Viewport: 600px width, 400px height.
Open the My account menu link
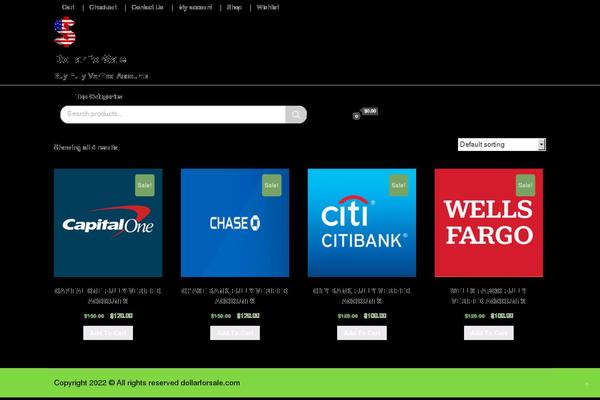pyautogui.click(x=195, y=7)
